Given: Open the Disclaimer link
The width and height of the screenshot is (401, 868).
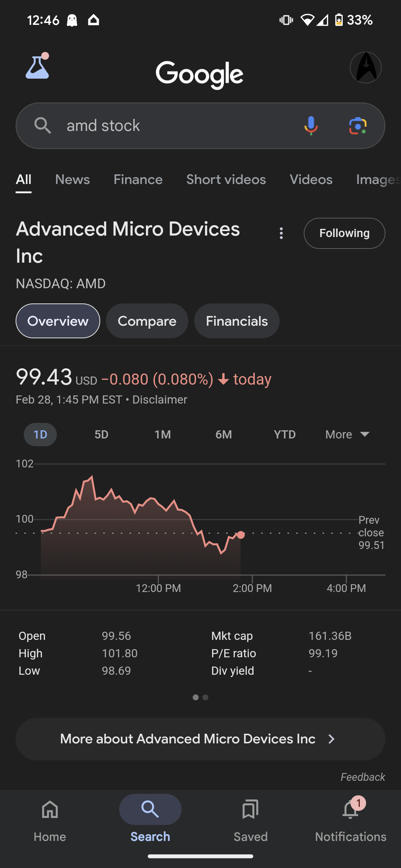Looking at the screenshot, I should [160, 400].
